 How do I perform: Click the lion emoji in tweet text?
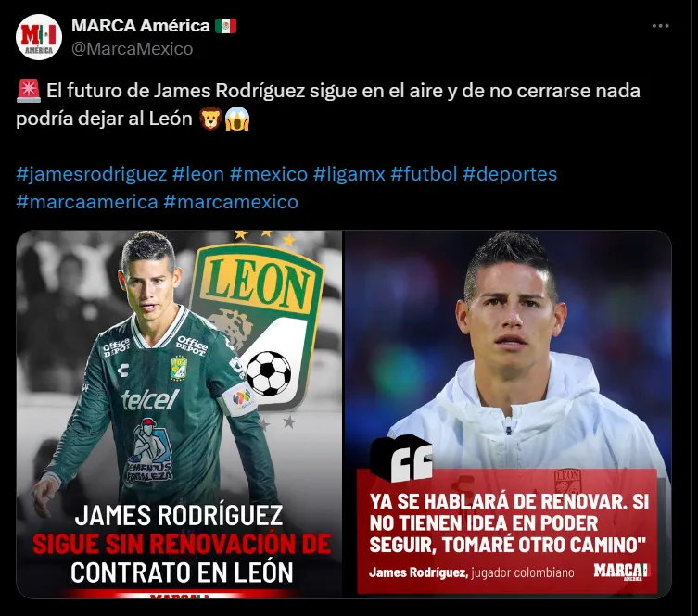tap(210, 119)
